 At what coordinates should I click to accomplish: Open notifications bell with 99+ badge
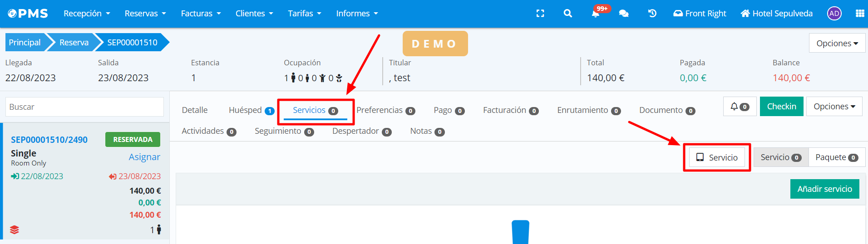coord(596,14)
